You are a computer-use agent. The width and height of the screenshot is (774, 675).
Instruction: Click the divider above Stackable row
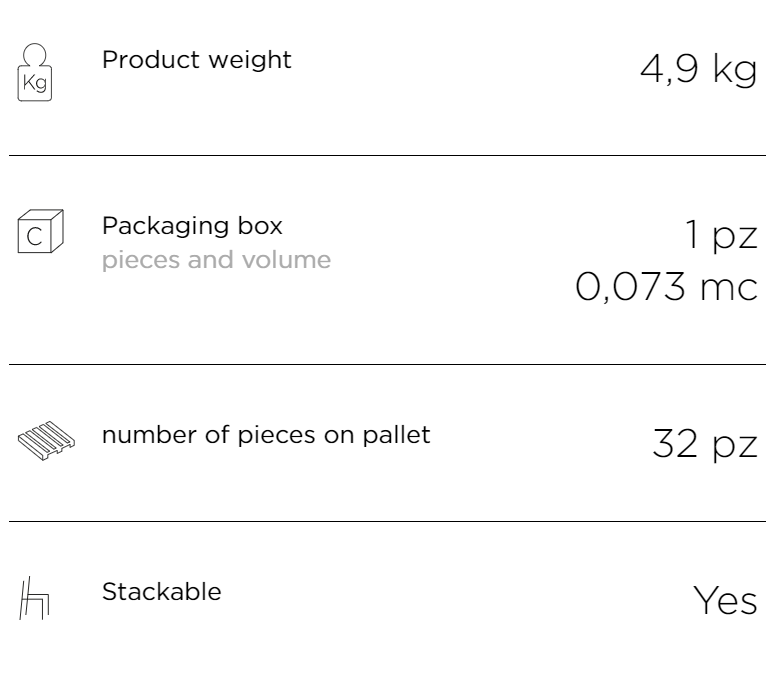[387, 521]
